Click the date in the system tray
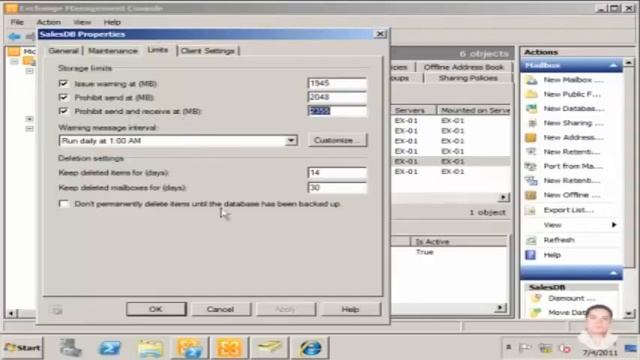The image size is (640, 360). coord(600,352)
